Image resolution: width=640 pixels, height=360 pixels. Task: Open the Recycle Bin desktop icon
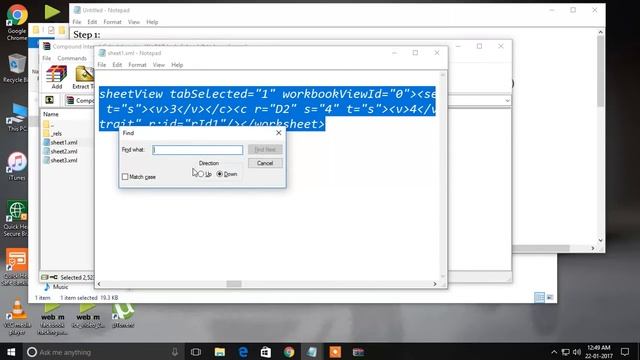(x=16, y=68)
